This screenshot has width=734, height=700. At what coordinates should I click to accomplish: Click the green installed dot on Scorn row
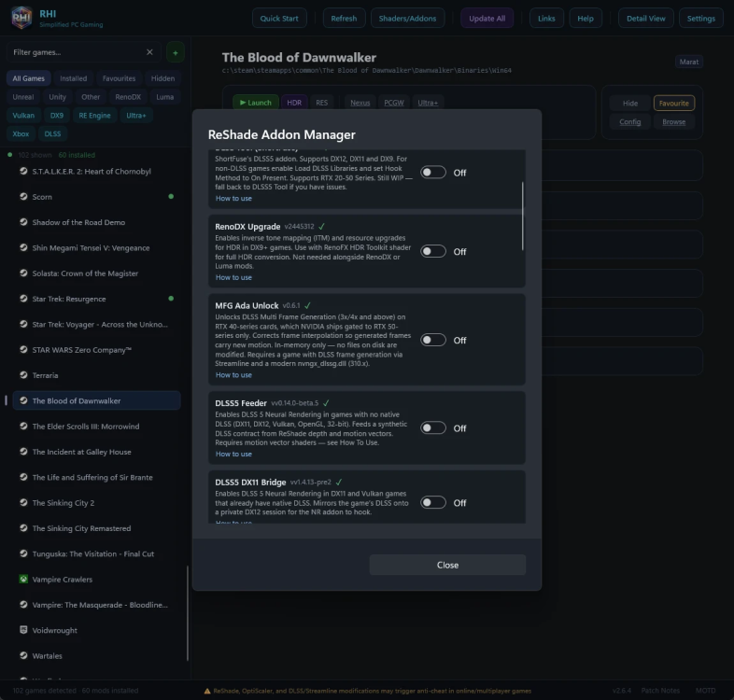pos(171,197)
